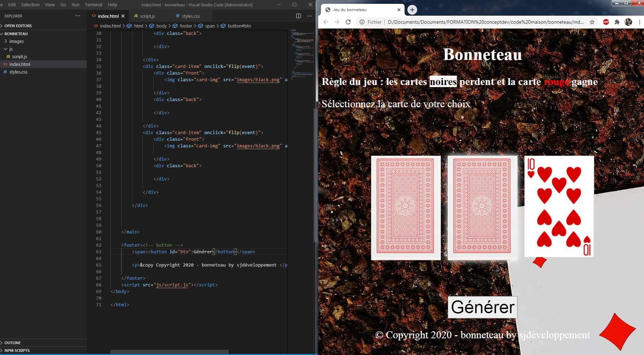Open Explorer views and more actions menu
Viewport: 644px width, 355px height.
(x=78, y=16)
